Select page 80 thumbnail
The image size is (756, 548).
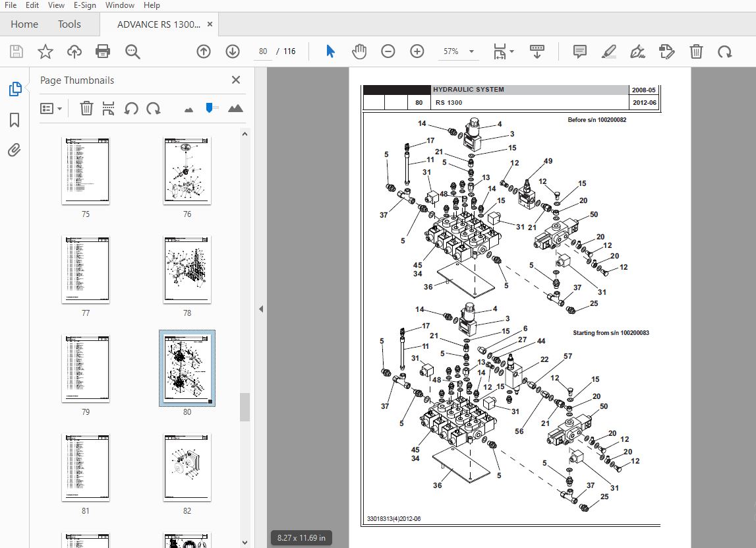click(x=187, y=369)
